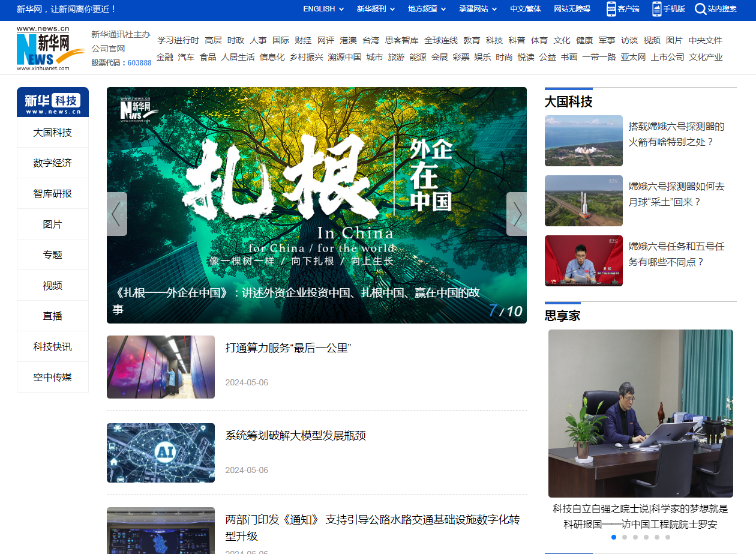Select 数字经济 in sidebar

coord(53,163)
